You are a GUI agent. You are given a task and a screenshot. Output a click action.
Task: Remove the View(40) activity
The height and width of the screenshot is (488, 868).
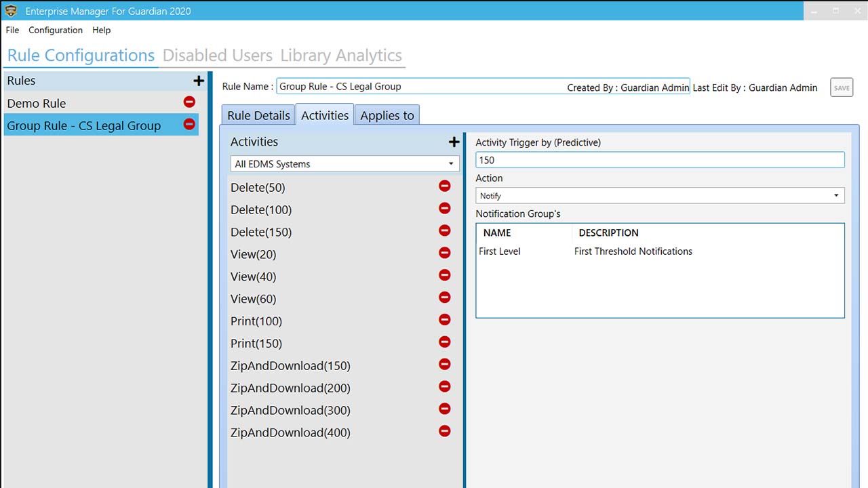(x=445, y=275)
